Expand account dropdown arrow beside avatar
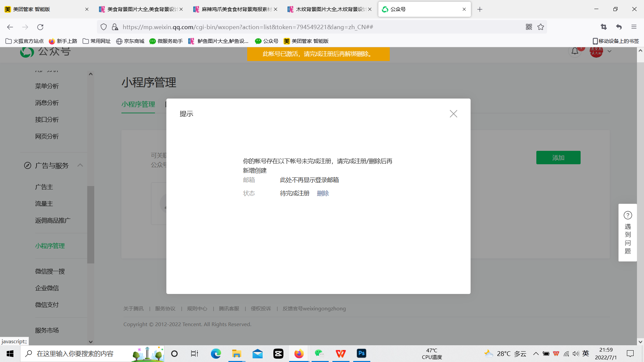 pos(609,52)
